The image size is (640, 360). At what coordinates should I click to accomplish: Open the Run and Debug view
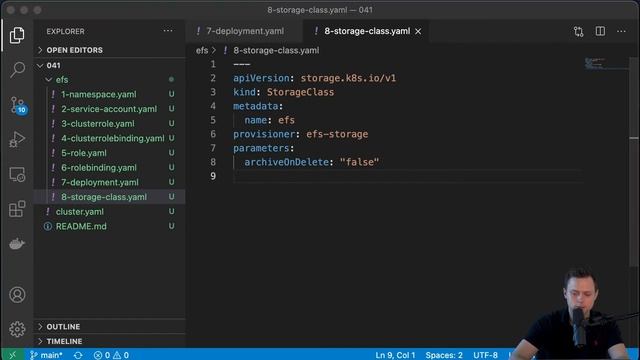coord(17,139)
